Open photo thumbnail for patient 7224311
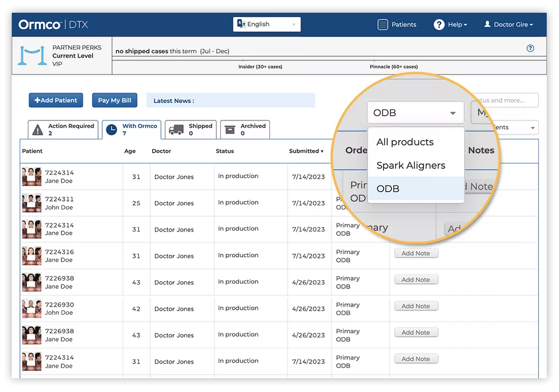This screenshot has width=559, height=392. pos(32,203)
